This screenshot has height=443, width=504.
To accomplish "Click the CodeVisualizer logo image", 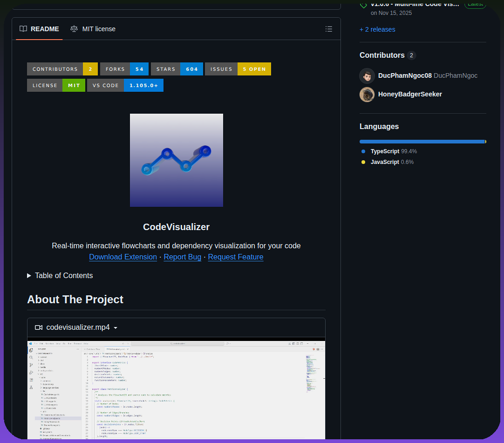I will (177, 160).
